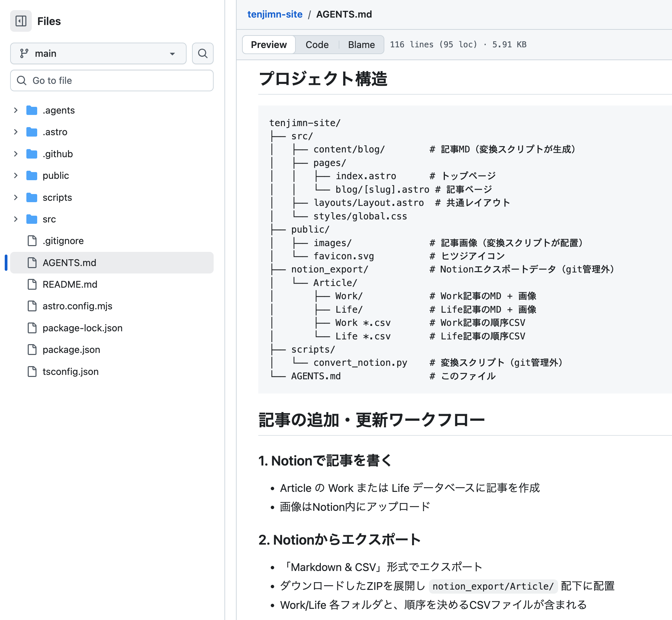Click the .agents folder icon

(32, 110)
